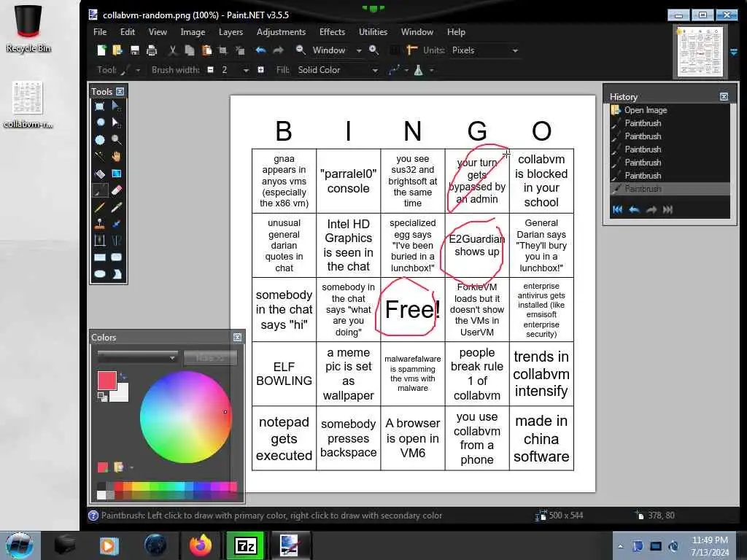Select the Paint Bucket tool

click(x=99, y=174)
